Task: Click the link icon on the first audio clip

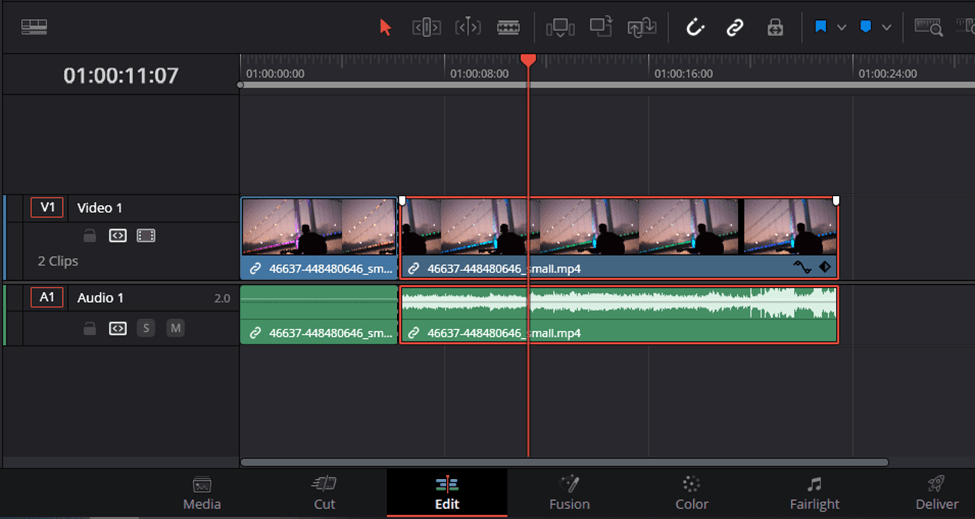Action: 255,333
